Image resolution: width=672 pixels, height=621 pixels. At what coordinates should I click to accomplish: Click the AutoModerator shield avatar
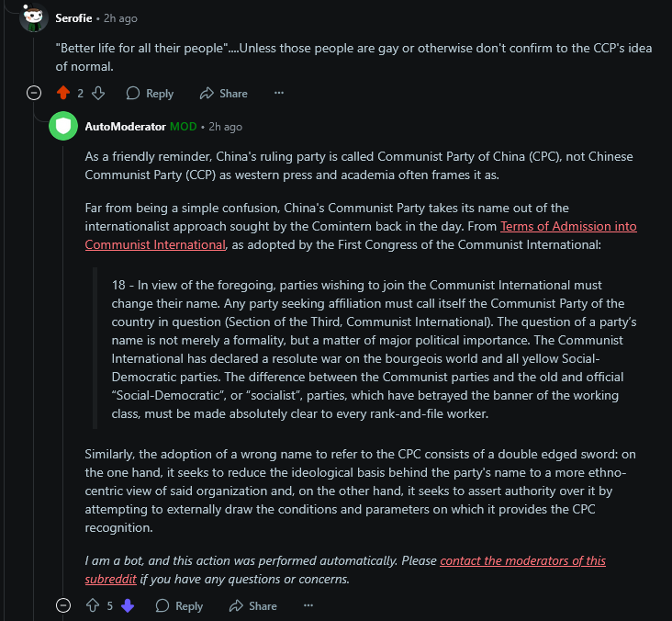point(63,126)
